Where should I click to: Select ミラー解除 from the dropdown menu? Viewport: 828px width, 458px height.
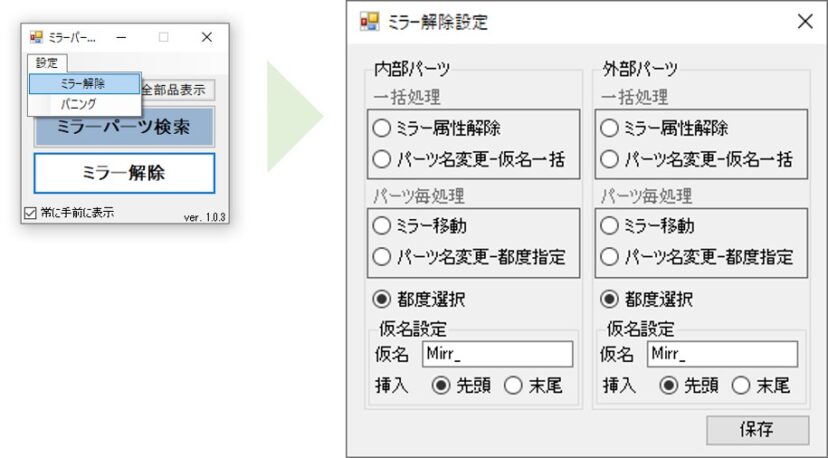coord(83,84)
